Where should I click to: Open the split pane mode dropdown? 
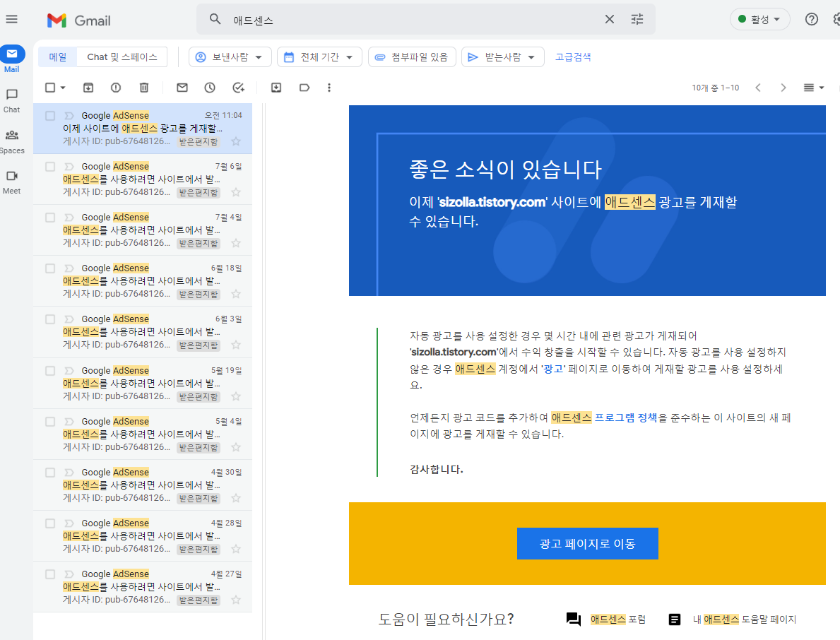pyautogui.click(x=814, y=88)
